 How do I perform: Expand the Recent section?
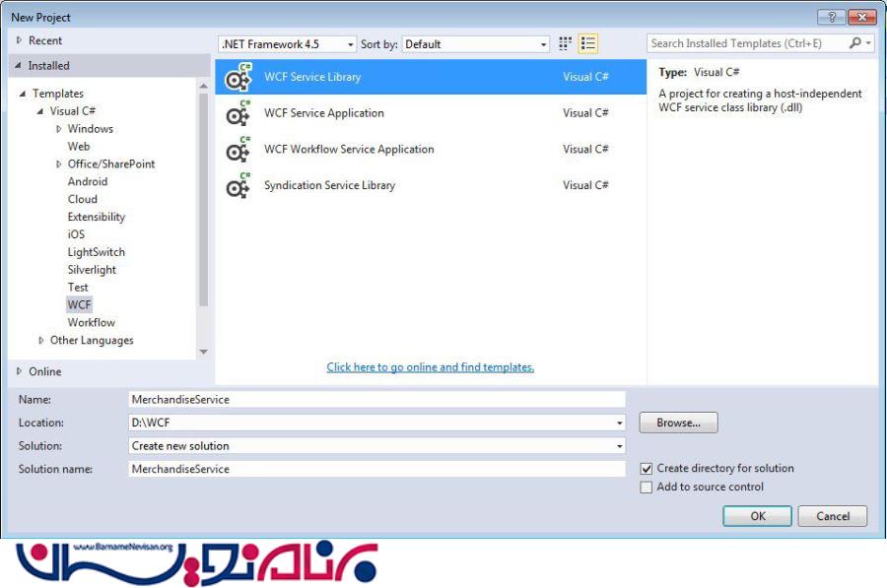20,40
